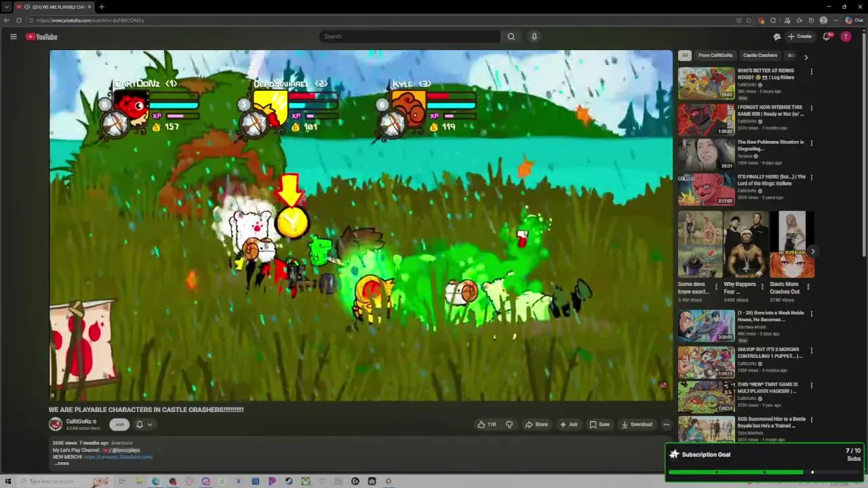Open the YouTube hamburger guide menu
This screenshot has height=488, width=868.
coord(13,37)
